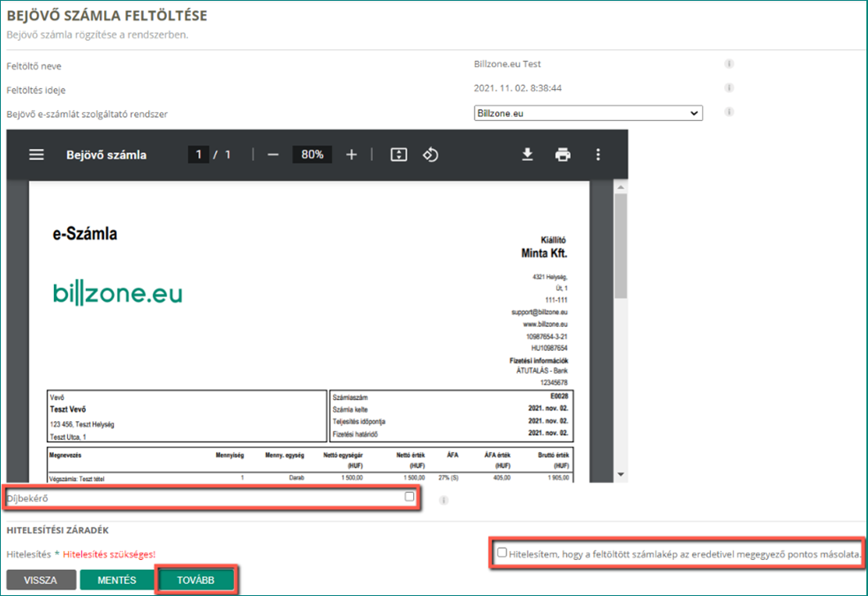Download the incoming invoice PDF
Screen dimensions: 868x596
(528, 155)
